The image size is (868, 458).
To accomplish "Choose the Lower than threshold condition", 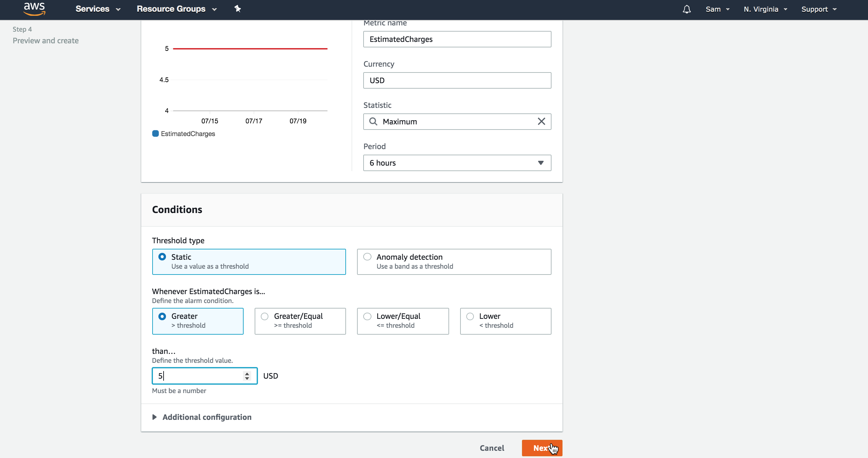I will tap(505, 321).
